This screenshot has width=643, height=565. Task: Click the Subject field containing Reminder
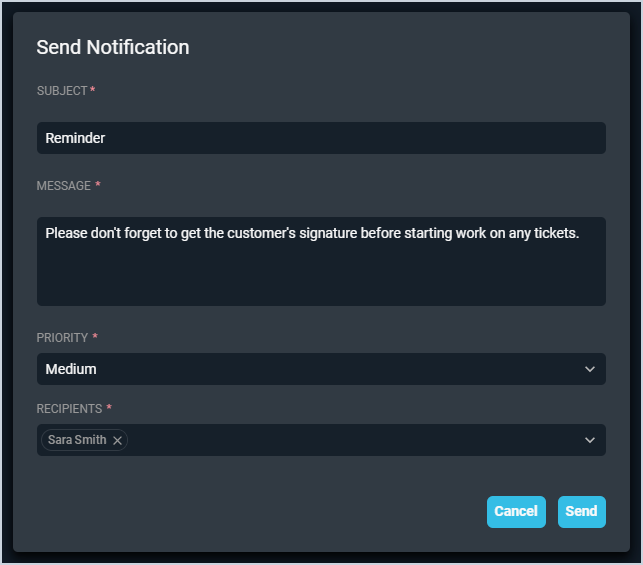coord(320,138)
